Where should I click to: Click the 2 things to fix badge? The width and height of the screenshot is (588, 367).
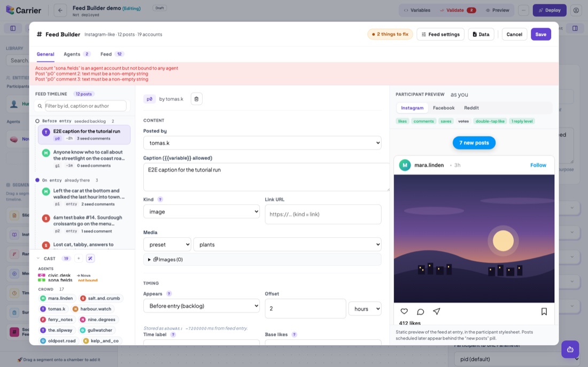[x=390, y=34]
